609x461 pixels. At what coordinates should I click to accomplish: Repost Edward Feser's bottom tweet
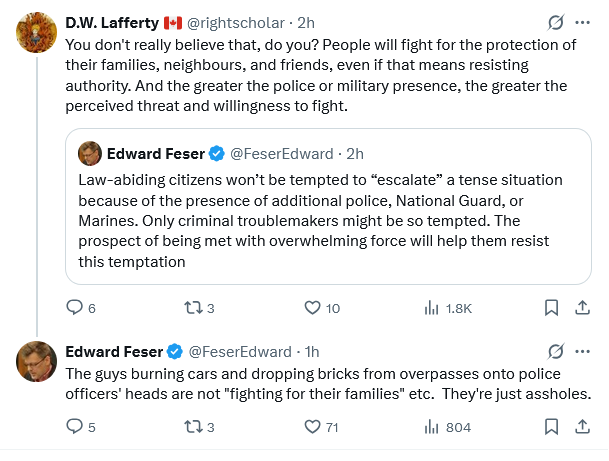(190, 427)
